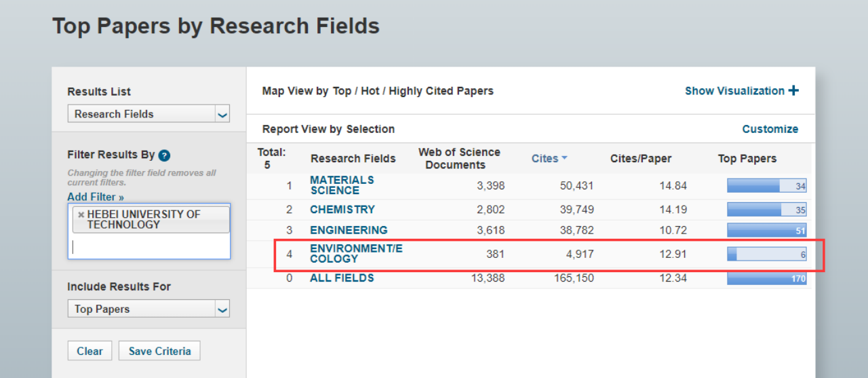Click the Show Visualization link

click(734, 91)
